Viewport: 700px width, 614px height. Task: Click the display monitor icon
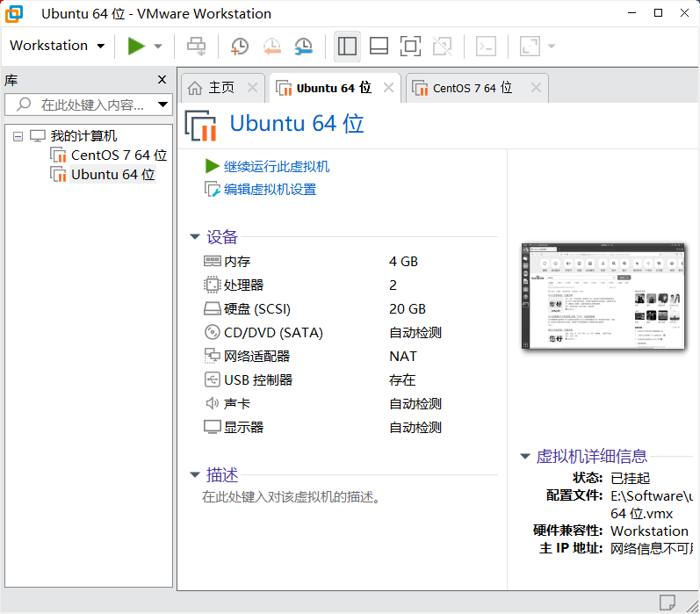click(212, 427)
